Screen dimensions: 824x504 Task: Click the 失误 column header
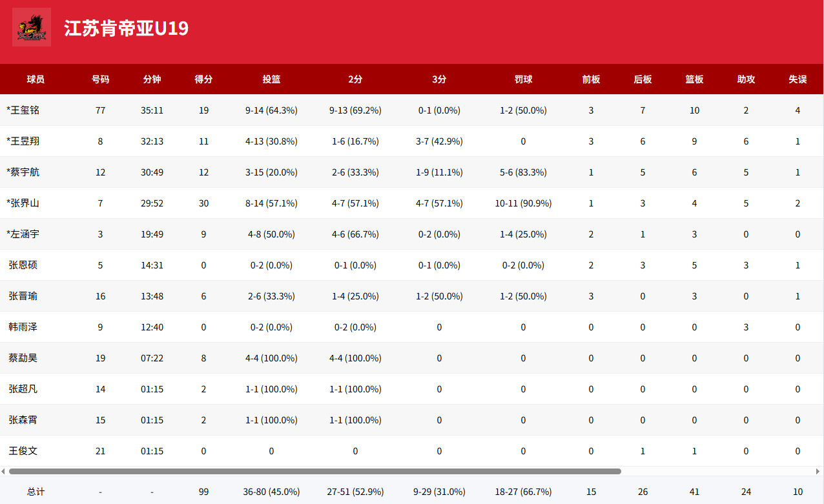pyautogui.click(x=798, y=79)
